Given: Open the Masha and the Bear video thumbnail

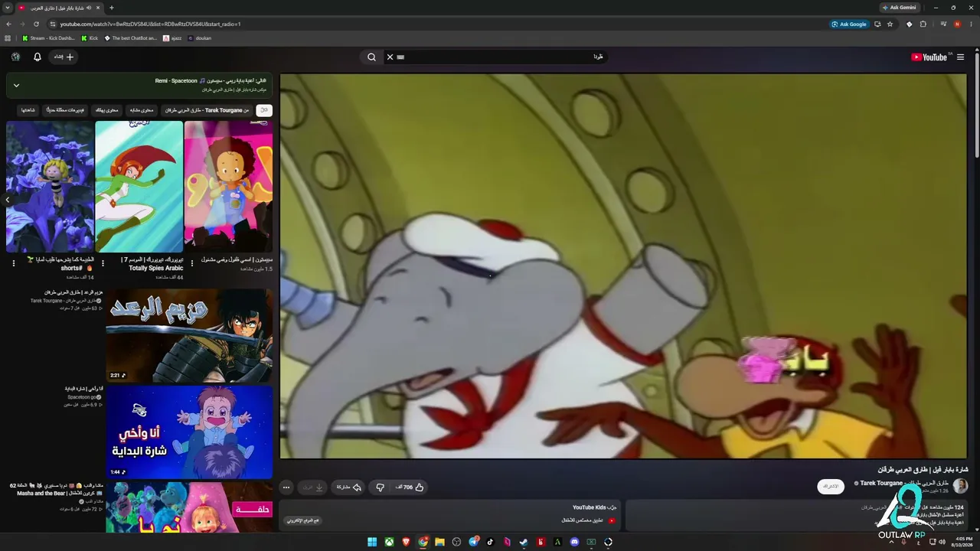Looking at the screenshot, I should coord(189,507).
